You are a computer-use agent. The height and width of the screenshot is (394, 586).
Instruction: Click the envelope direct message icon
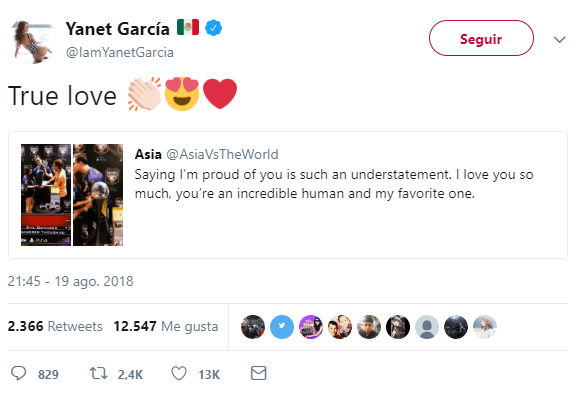coord(259,373)
